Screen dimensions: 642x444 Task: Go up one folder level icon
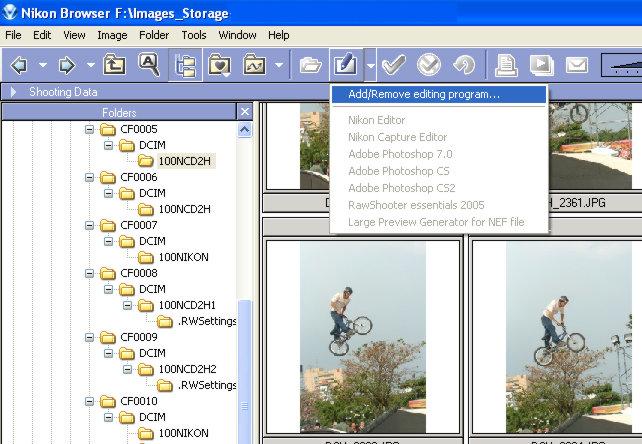click(114, 64)
